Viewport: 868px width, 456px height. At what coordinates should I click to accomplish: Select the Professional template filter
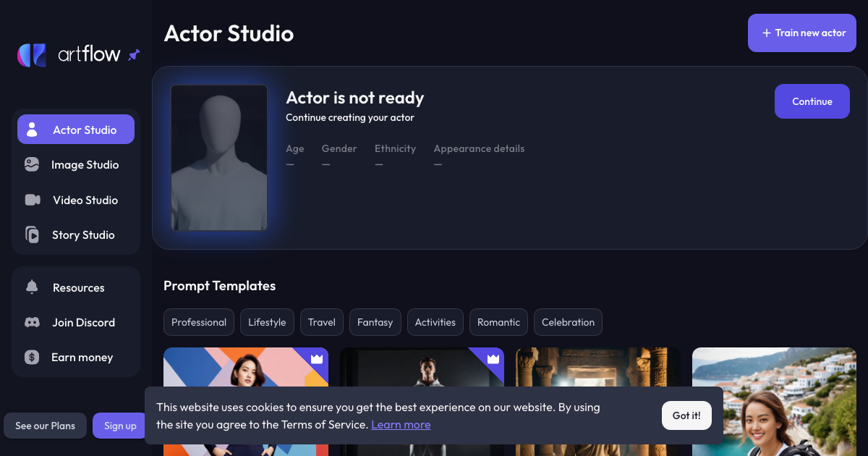pyautogui.click(x=199, y=322)
